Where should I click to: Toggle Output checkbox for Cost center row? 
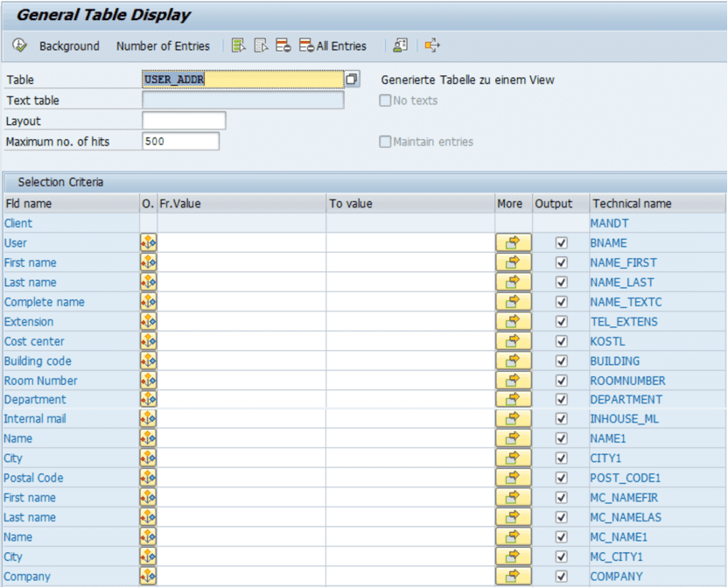click(562, 341)
